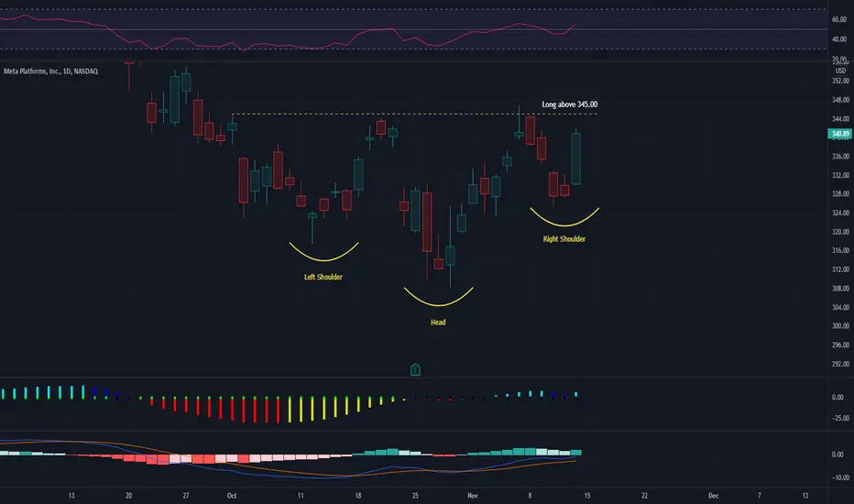Click 312.00 on the price axis
Viewport: 854px width, 504px height.
coord(840,269)
